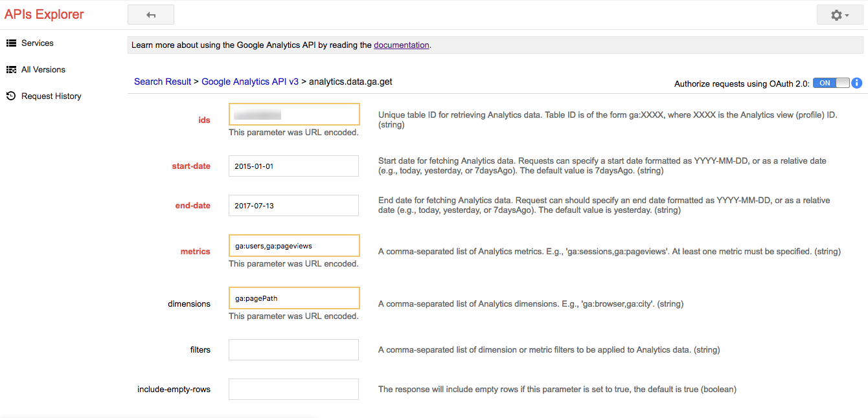Click the Services list icon
The height and width of the screenshot is (418, 868).
(11, 43)
